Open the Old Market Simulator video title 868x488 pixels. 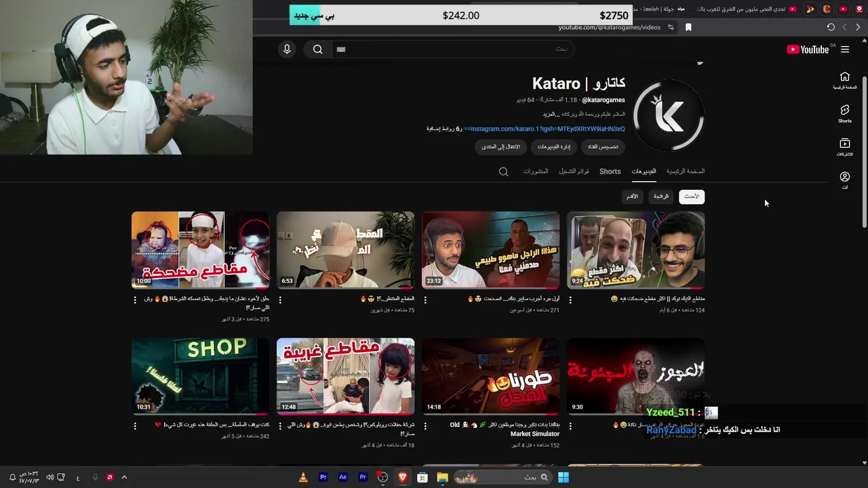point(505,429)
